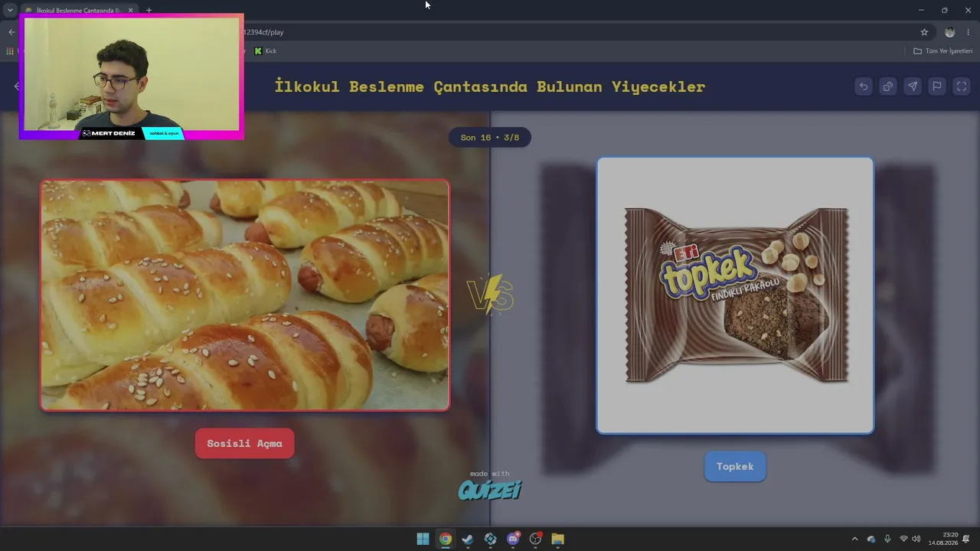The height and width of the screenshot is (551, 980).
Task: Close the İlkokul Beslenme Çantasında browser tab
Action: tap(131, 10)
